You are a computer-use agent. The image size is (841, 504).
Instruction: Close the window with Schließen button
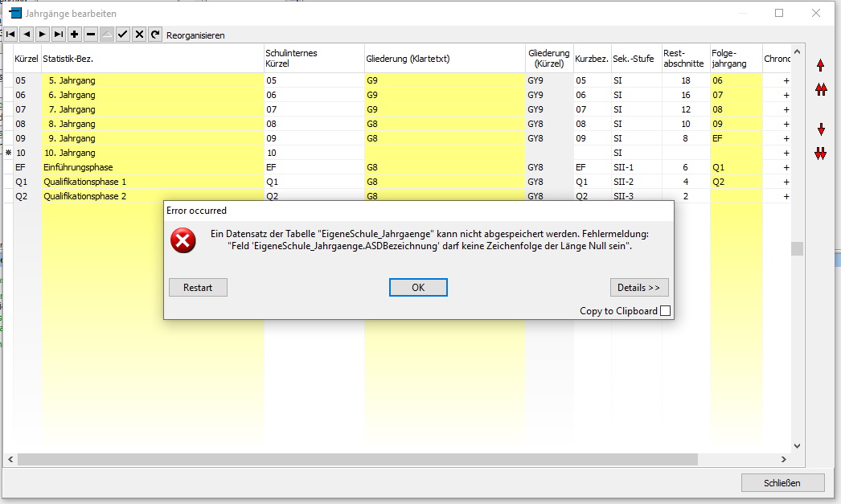pos(782,482)
